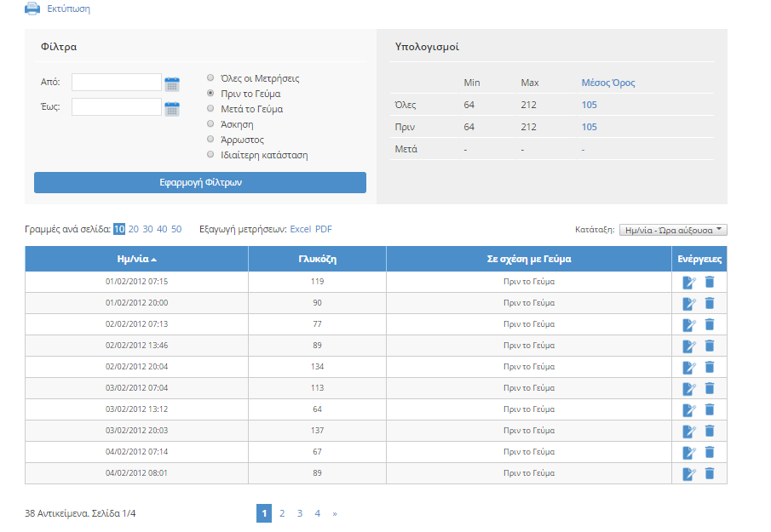Viewport: 771px width, 532px height.
Task: Click the printer icon next to Εκτύπωση
Action: pos(32,9)
